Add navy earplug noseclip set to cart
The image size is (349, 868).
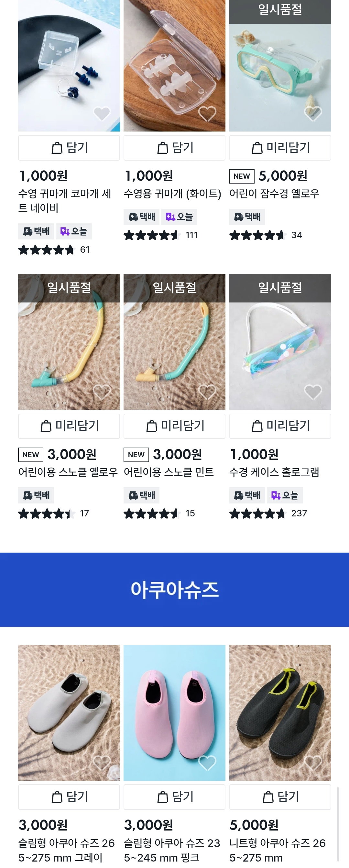(x=69, y=148)
